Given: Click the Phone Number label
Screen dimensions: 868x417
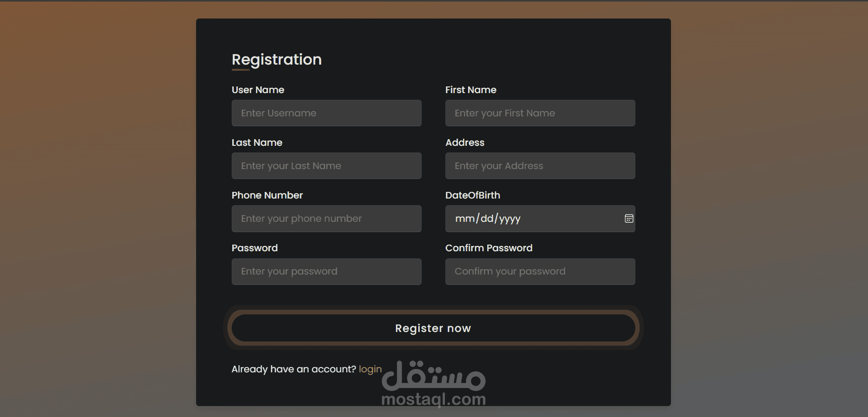Looking at the screenshot, I should click(267, 195).
